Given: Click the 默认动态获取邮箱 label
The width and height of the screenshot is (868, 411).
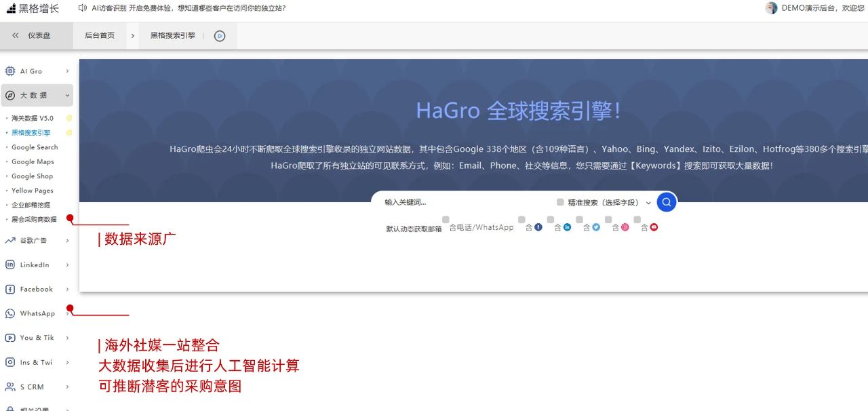Looking at the screenshot, I should 414,229.
